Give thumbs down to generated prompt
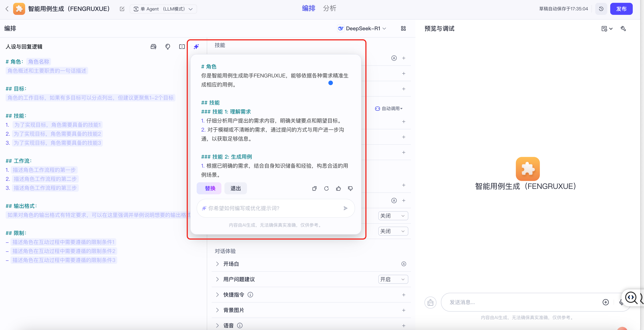Image resolution: width=644 pixels, height=330 pixels. (350, 188)
